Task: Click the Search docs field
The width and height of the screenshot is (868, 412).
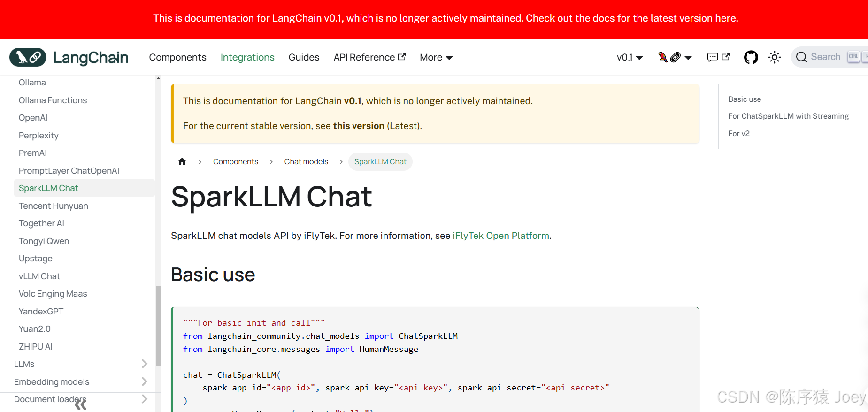Action: point(830,57)
